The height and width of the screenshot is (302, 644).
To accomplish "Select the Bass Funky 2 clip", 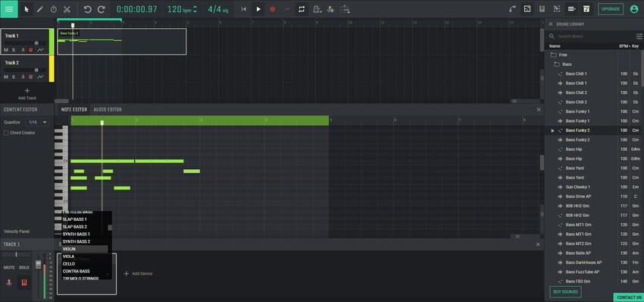I will [x=121, y=42].
